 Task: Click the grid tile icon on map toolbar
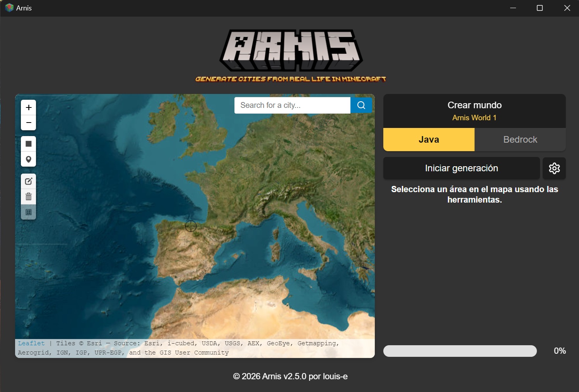pos(29,212)
